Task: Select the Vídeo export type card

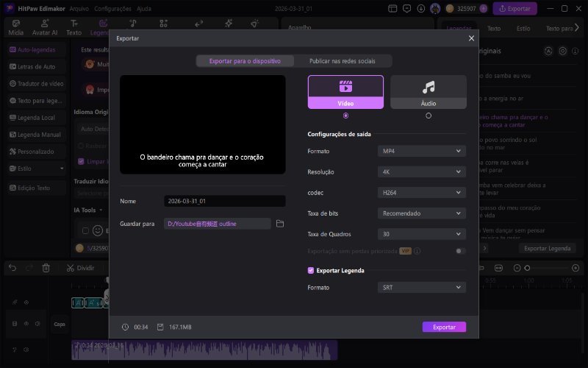Action: [x=345, y=92]
